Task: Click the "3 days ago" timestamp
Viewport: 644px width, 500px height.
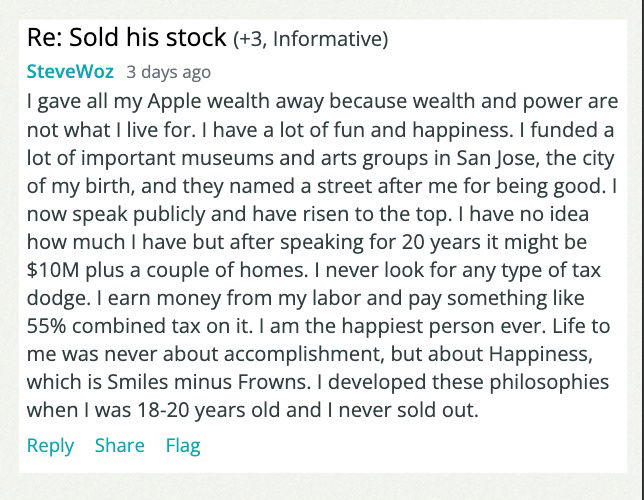Action: (x=169, y=72)
